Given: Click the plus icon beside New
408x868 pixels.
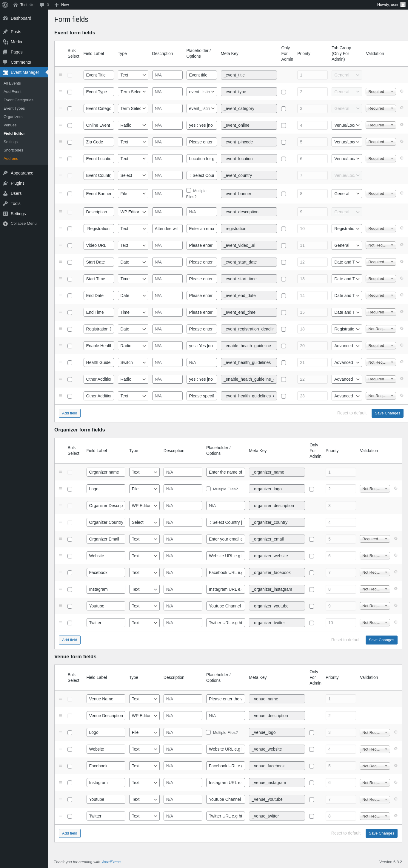Looking at the screenshot, I should click(x=56, y=5).
